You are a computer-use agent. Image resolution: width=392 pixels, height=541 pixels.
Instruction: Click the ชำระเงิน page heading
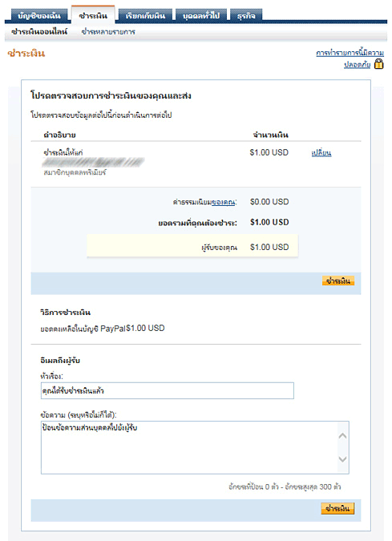26,54
